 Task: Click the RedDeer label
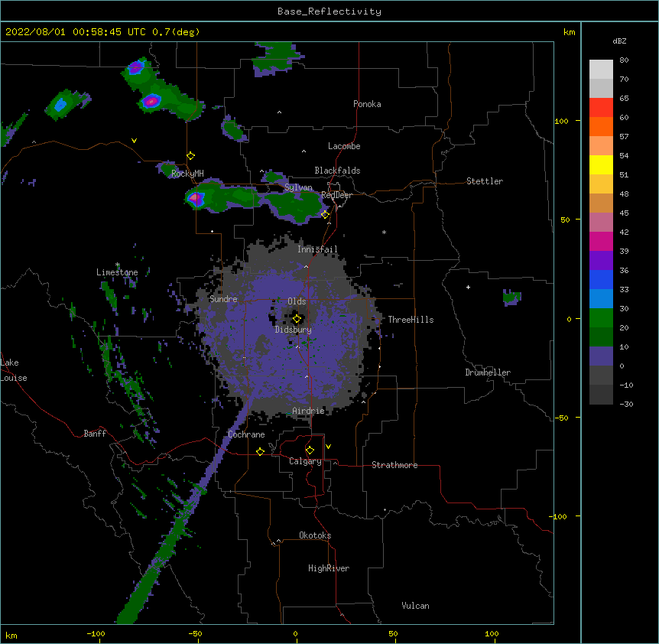pyautogui.click(x=336, y=195)
